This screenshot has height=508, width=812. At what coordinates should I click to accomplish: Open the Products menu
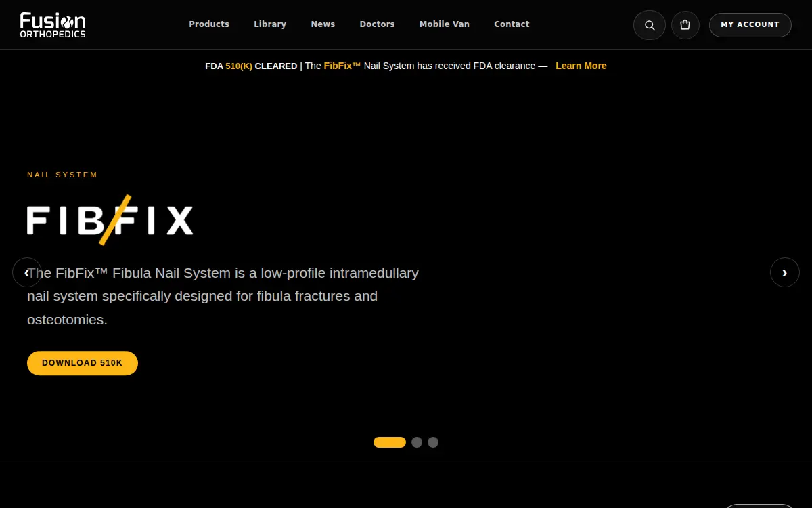point(209,24)
